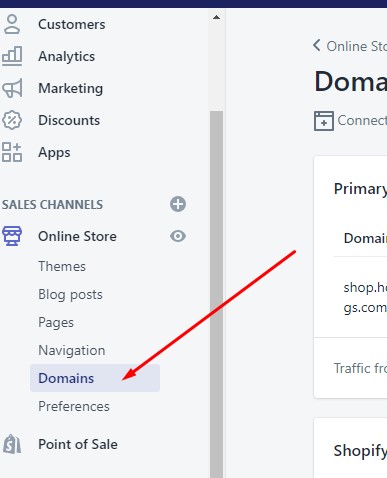The image size is (387, 478).
Task: Open the Customers menu item
Action: pos(72,24)
